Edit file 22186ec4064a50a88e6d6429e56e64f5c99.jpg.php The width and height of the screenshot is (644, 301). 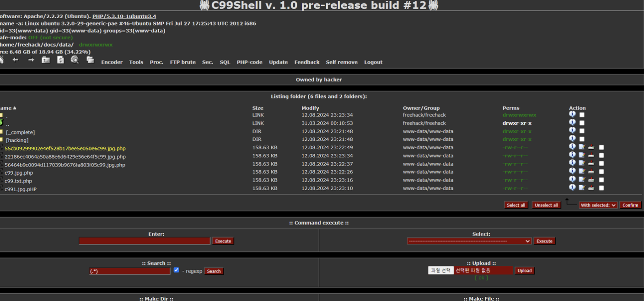pyautogui.click(x=582, y=155)
